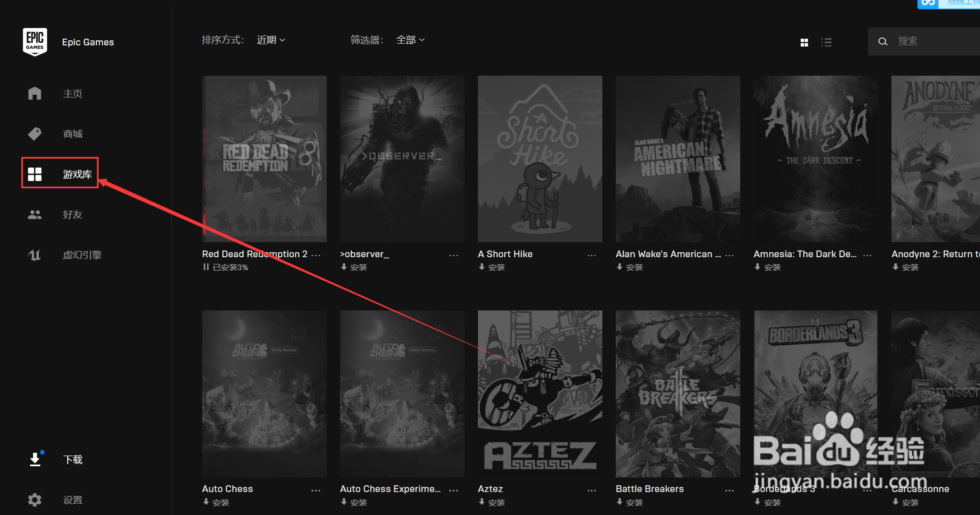This screenshot has width=980, height=515.
Task: Expand the 筛选器 全部 filter dropdown
Action: point(410,40)
